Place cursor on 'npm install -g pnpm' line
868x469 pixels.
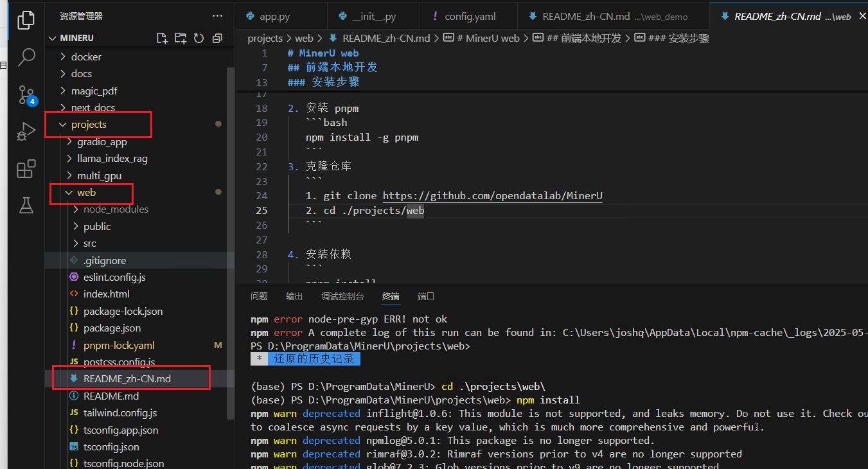(362, 137)
